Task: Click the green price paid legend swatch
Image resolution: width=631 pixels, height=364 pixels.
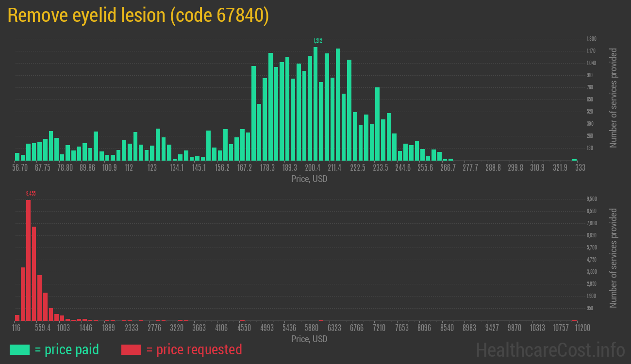Action: pyautogui.click(x=19, y=349)
